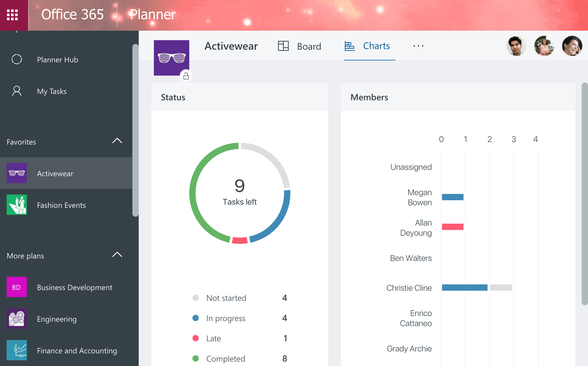
Task: Open the Business Development plan
Action: click(x=75, y=287)
